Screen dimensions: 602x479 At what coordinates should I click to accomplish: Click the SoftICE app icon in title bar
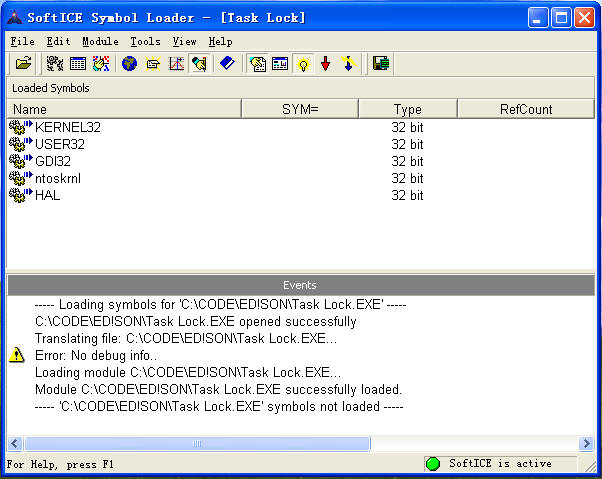coord(15,18)
